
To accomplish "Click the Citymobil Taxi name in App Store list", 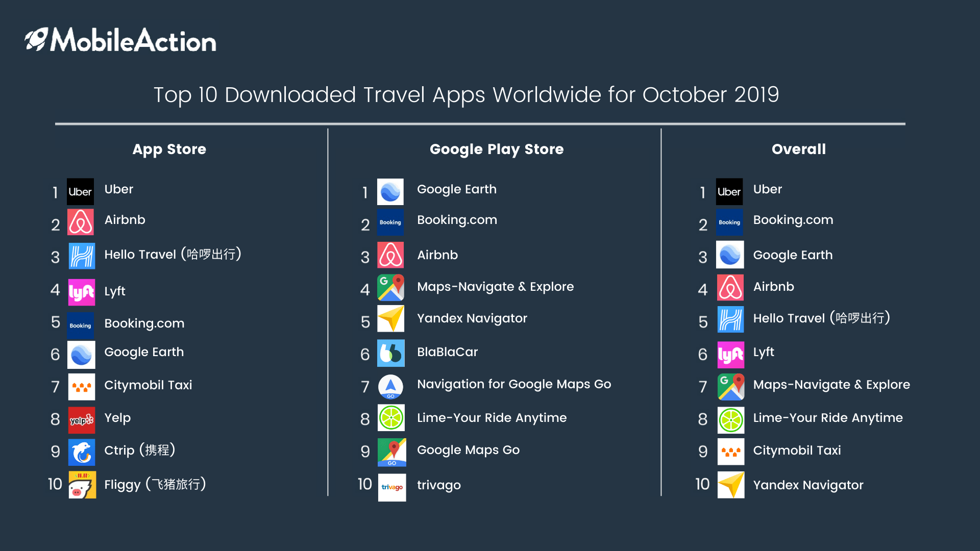I will 149,385.
